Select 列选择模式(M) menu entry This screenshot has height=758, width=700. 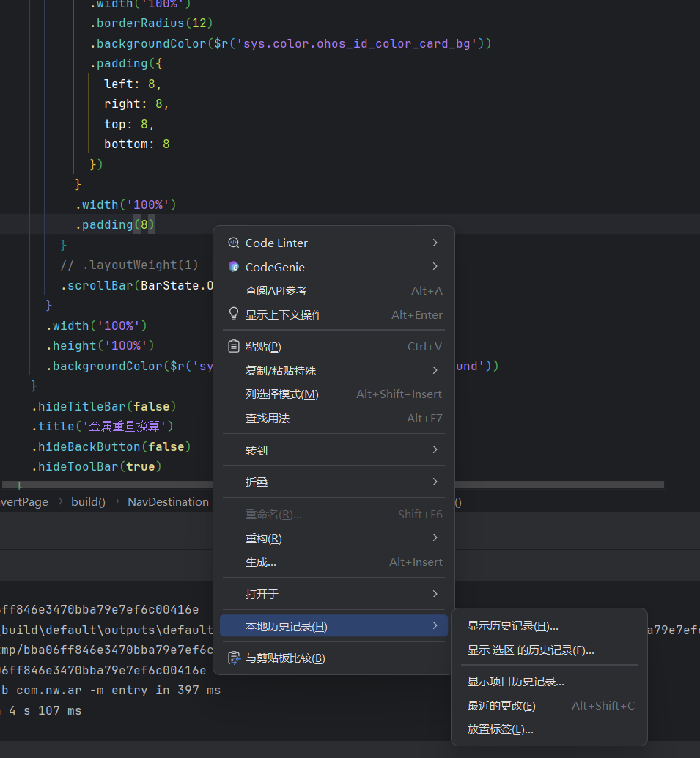click(334, 394)
